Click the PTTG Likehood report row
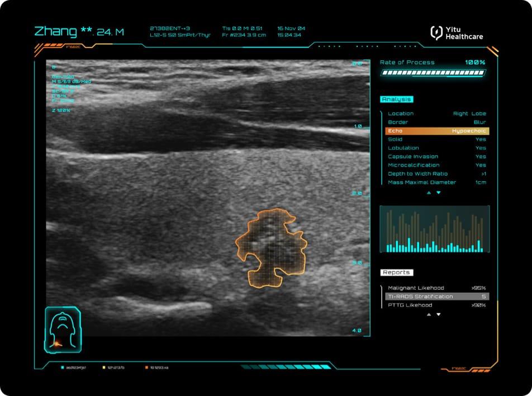The width and height of the screenshot is (532, 396). 436,305
